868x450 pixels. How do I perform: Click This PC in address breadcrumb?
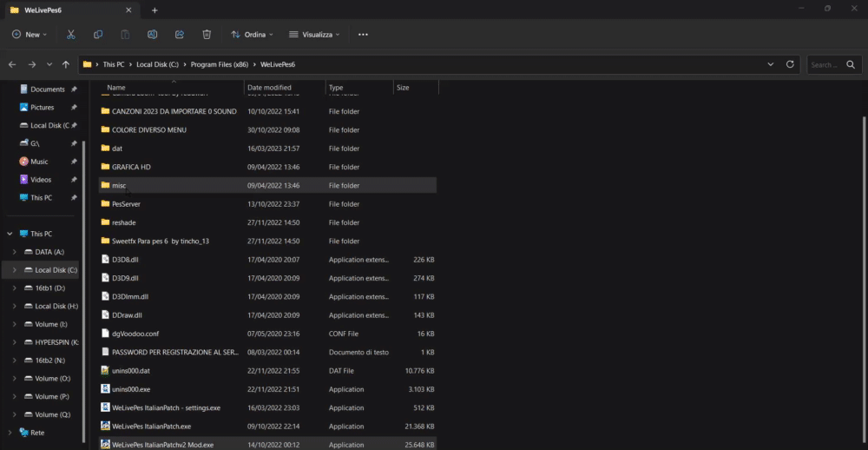point(114,64)
